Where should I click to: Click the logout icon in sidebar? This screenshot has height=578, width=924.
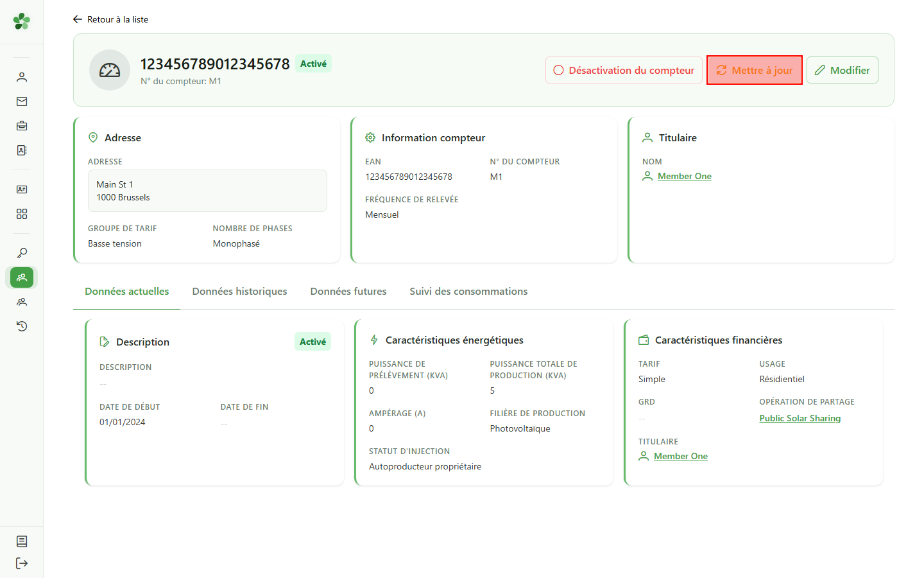pos(22,563)
